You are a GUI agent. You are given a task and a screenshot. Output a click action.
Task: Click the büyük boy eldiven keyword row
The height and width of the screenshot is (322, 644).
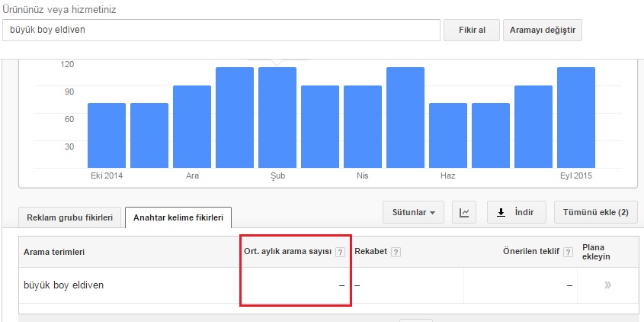pyautogui.click(x=64, y=285)
